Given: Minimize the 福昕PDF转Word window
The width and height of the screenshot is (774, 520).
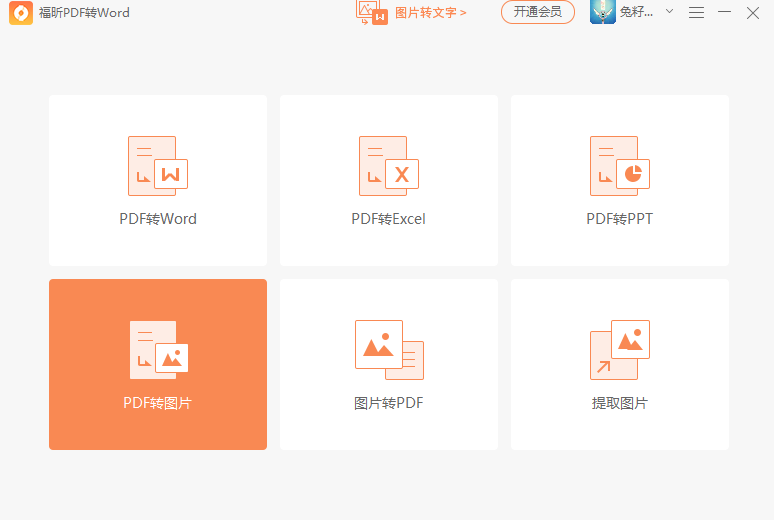Looking at the screenshot, I should (724, 11).
